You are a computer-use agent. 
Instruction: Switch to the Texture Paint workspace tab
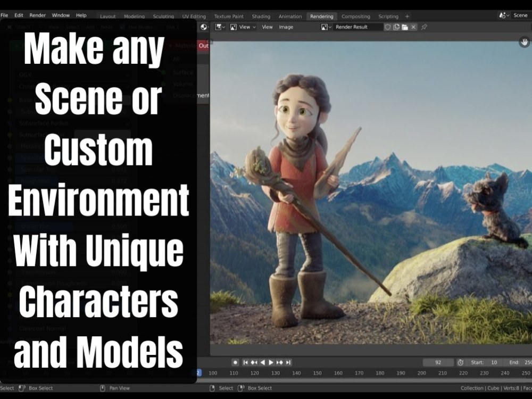point(229,16)
